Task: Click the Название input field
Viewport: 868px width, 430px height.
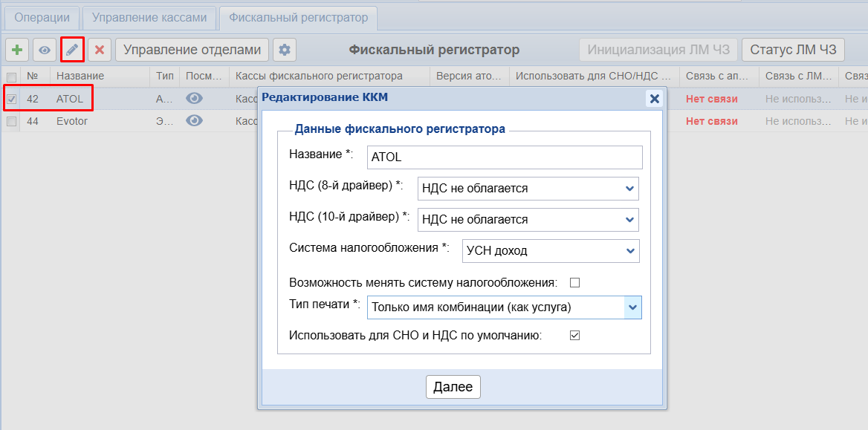Action: (504, 157)
